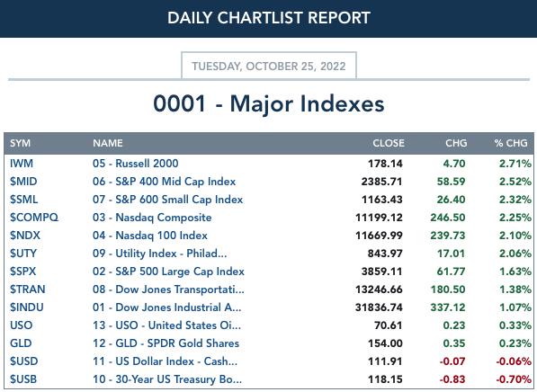The image size is (537, 392).
Task: Open GLD - SPDR Gold Shares
Action: tap(166, 343)
